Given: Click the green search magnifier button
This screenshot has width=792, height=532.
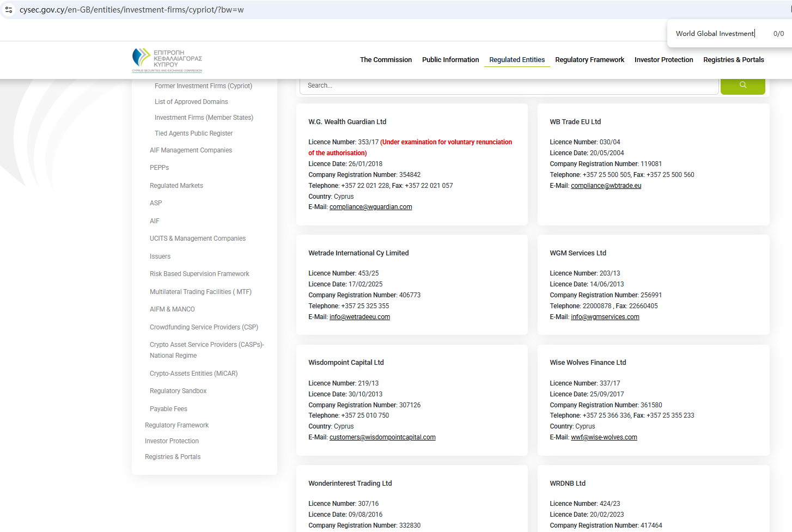Looking at the screenshot, I should tap(742, 85).
